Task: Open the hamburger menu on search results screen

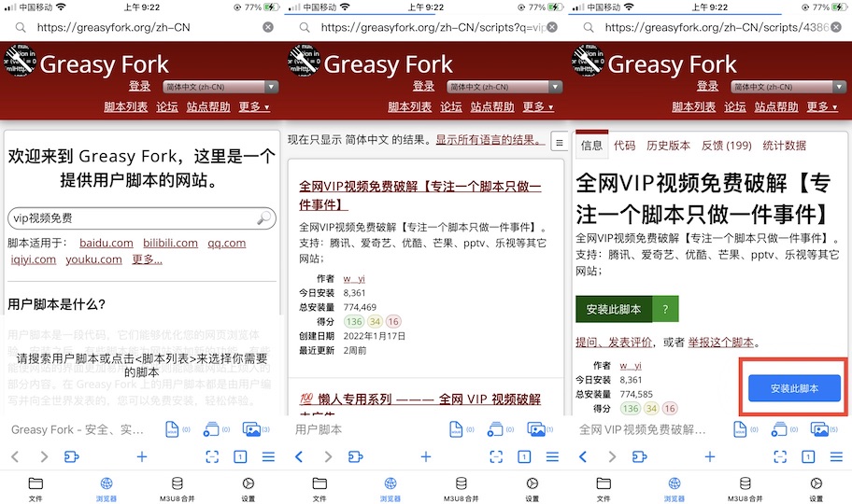Action: click(x=553, y=456)
